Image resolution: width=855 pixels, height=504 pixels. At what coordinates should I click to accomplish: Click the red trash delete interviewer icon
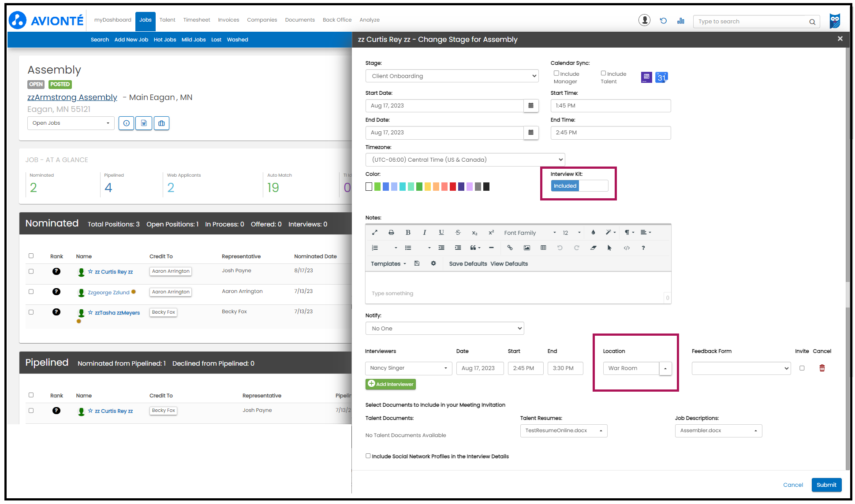(822, 368)
